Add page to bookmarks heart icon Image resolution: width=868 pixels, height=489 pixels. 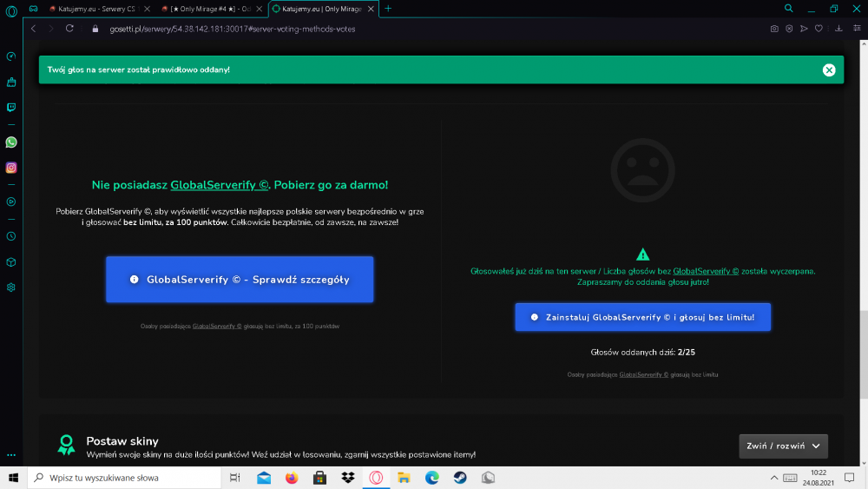[819, 29]
